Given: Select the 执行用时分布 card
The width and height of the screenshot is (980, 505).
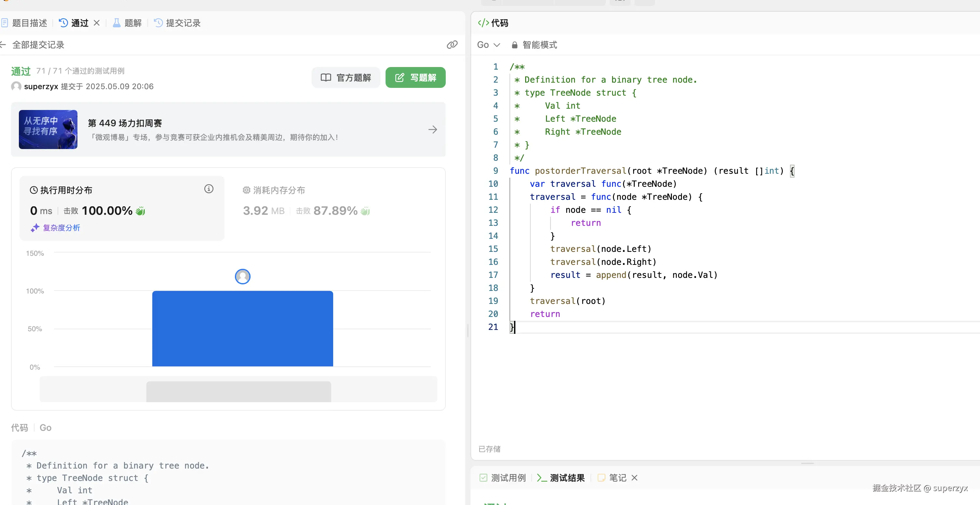Looking at the screenshot, I should click(122, 208).
